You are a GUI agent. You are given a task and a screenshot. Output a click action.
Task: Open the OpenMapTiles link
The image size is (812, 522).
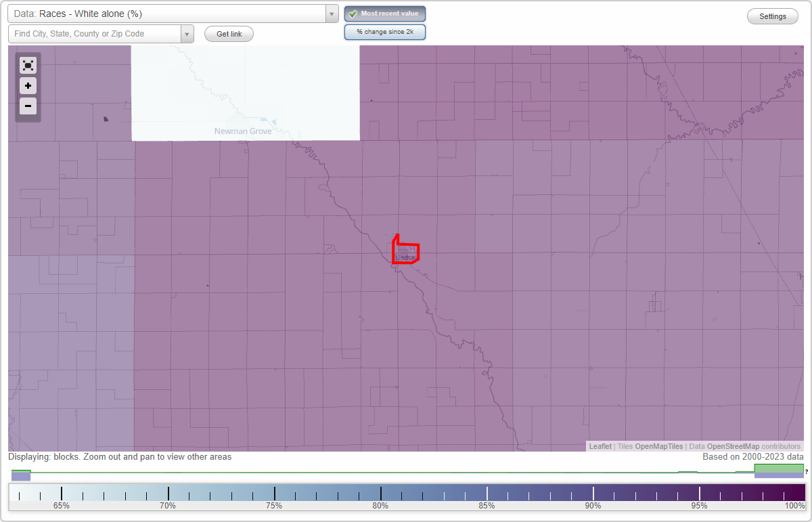coord(658,446)
